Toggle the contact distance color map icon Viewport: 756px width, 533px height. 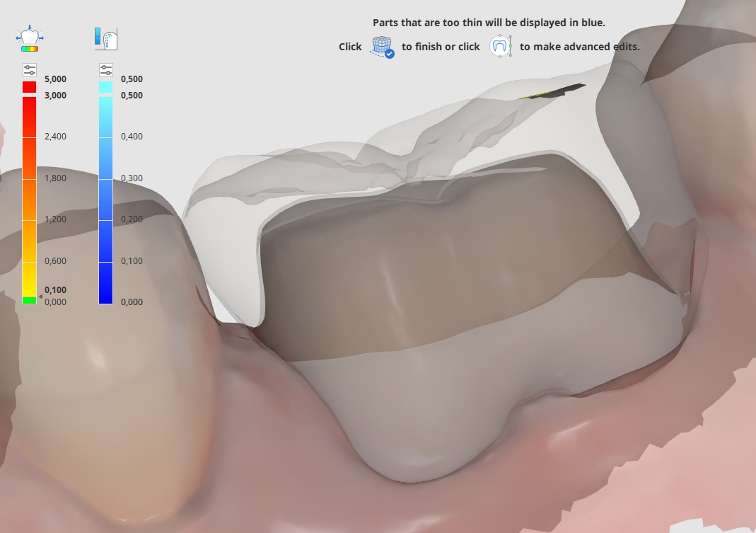(x=29, y=40)
